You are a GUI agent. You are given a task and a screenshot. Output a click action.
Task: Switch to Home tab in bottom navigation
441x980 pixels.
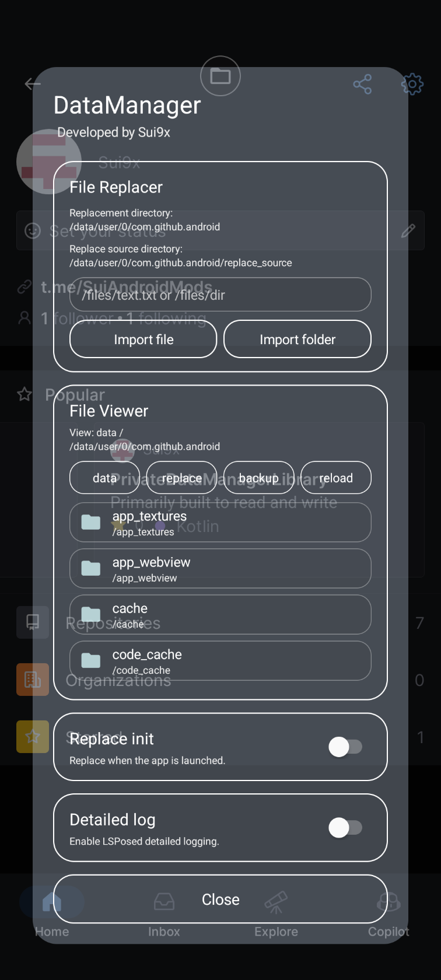click(52, 913)
